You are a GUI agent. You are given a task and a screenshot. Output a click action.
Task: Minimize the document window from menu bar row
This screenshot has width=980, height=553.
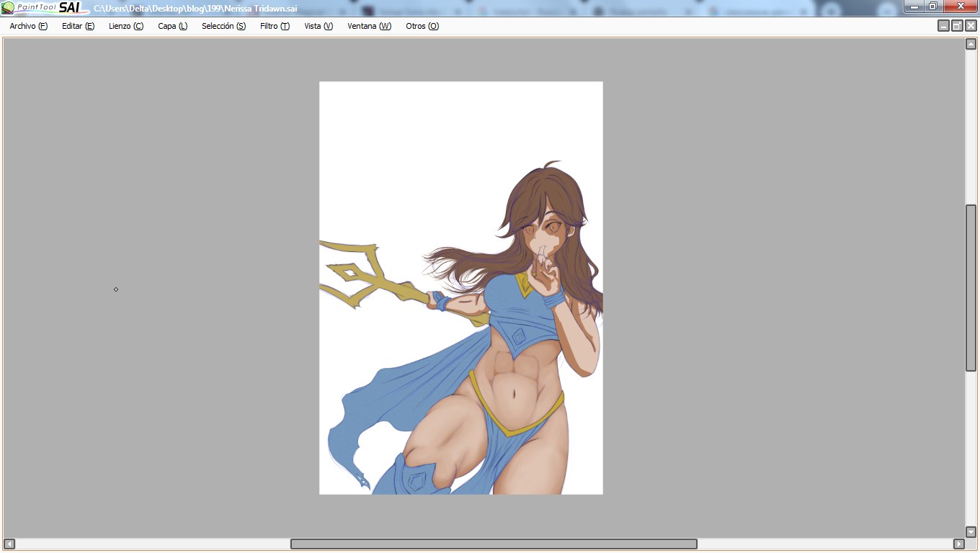pos(943,26)
